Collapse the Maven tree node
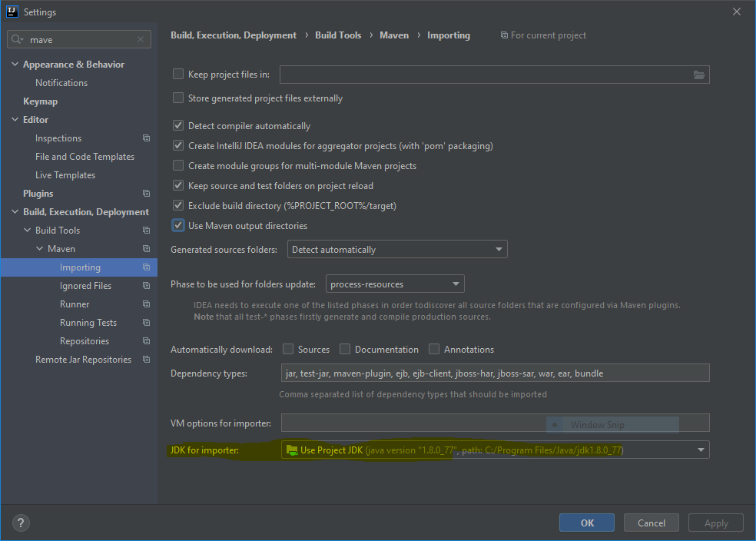The width and height of the screenshot is (756, 541). pyautogui.click(x=39, y=248)
